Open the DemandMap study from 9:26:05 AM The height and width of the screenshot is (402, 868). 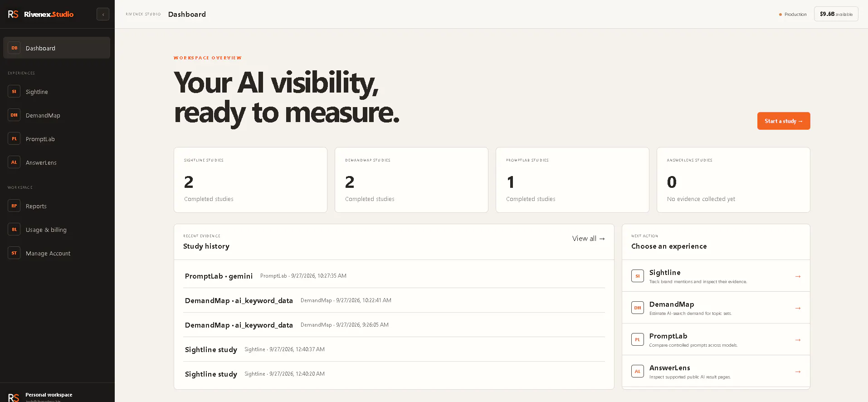point(394,325)
